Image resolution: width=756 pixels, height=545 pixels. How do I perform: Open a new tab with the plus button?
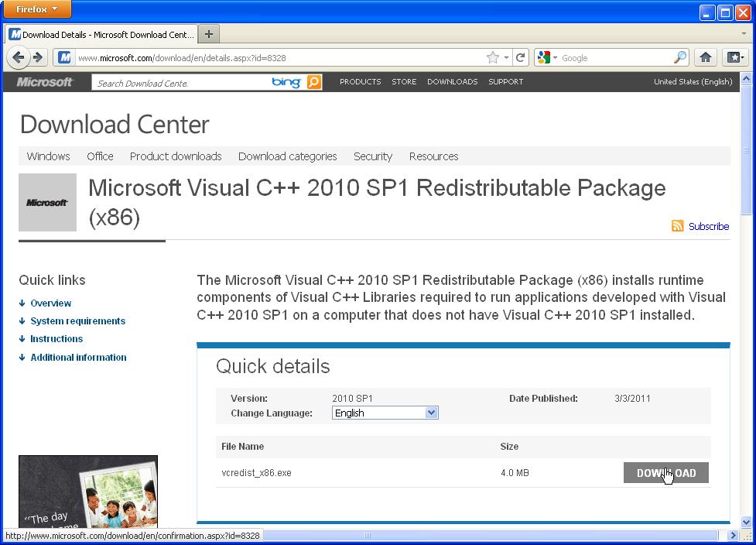[208, 33]
